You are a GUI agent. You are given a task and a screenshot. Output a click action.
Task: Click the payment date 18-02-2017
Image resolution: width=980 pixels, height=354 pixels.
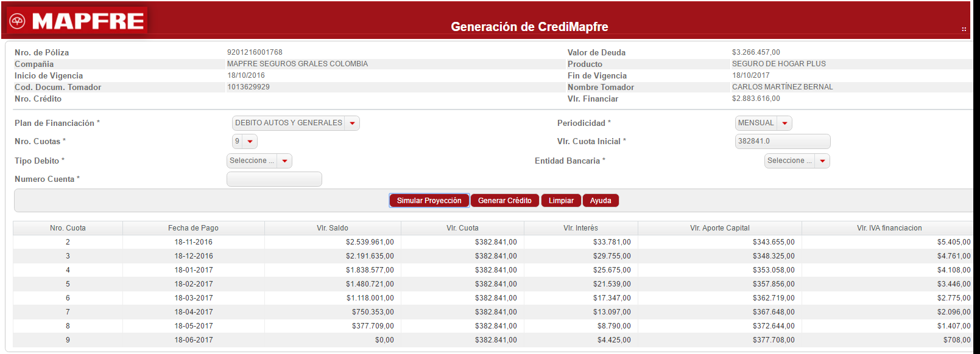(194, 284)
